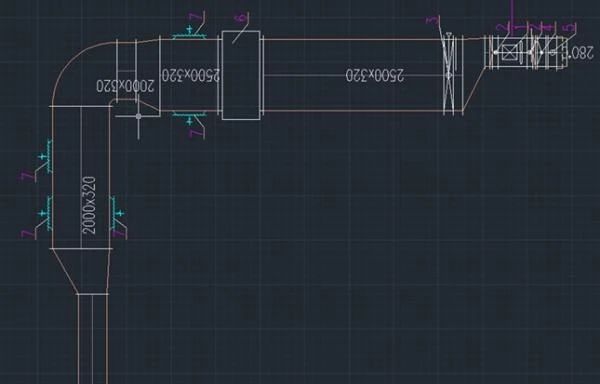
Task: Select the vertical 2000x320 label in the vertical duct
Action: 89,205
